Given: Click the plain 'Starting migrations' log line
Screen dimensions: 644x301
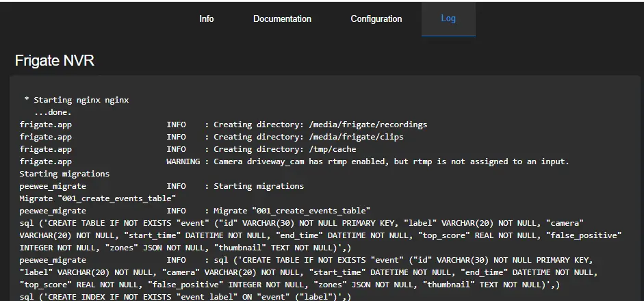Looking at the screenshot, I should [x=64, y=174].
